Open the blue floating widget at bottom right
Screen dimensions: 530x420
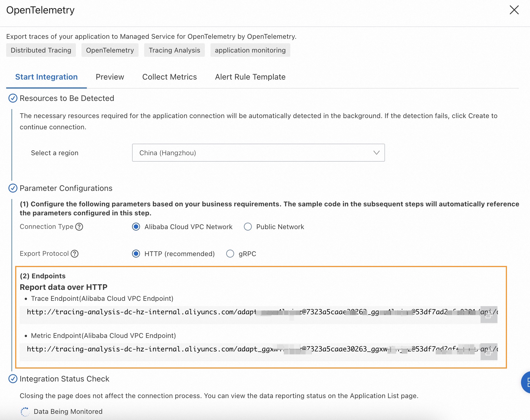click(x=526, y=382)
